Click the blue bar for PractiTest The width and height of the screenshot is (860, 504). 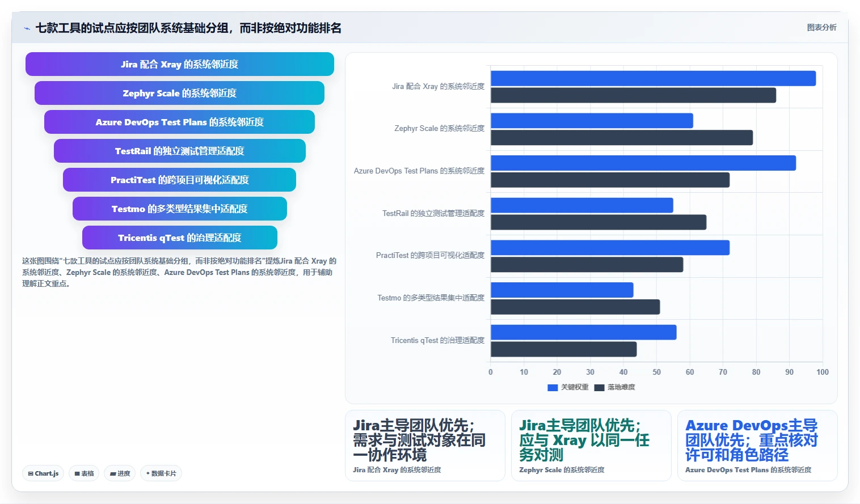[610, 248]
